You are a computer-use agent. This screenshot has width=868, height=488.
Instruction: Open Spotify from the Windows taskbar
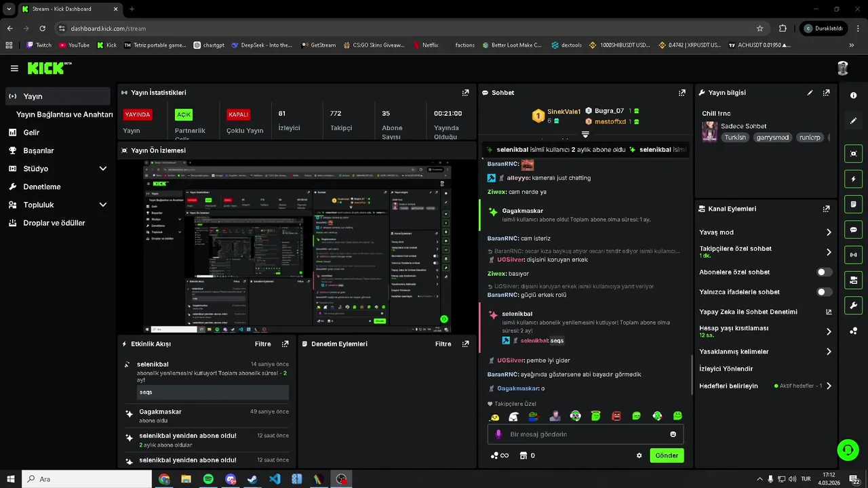pyautogui.click(x=208, y=479)
